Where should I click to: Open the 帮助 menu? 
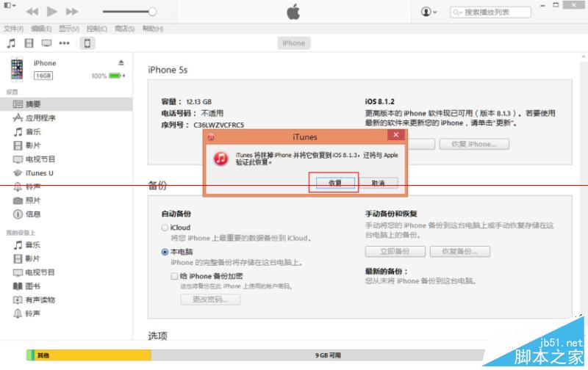click(x=153, y=29)
